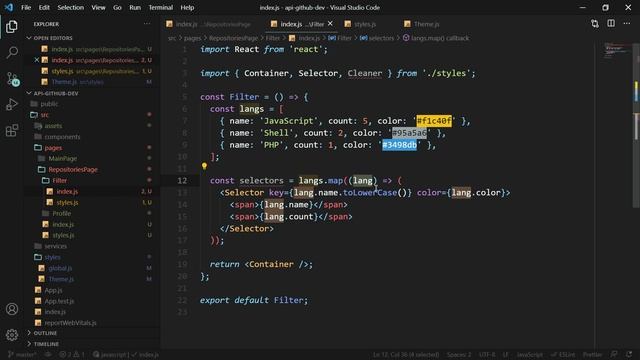
Task: Expand the public folder
Action: (x=49, y=104)
